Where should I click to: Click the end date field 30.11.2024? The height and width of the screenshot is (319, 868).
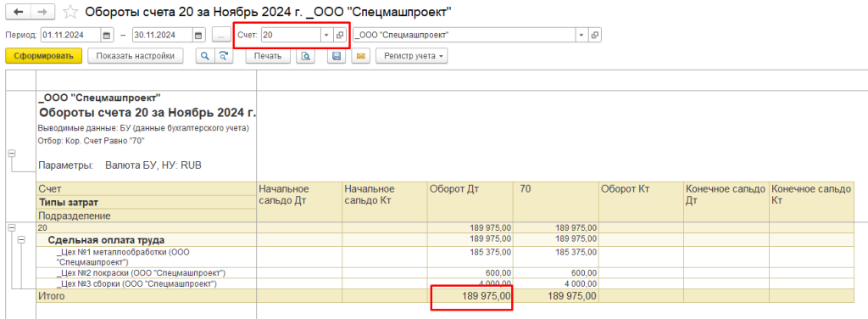[163, 35]
